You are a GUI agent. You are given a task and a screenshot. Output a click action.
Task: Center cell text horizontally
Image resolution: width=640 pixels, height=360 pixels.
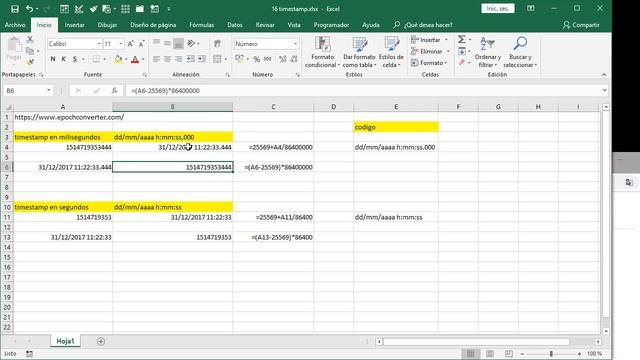point(167,59)
